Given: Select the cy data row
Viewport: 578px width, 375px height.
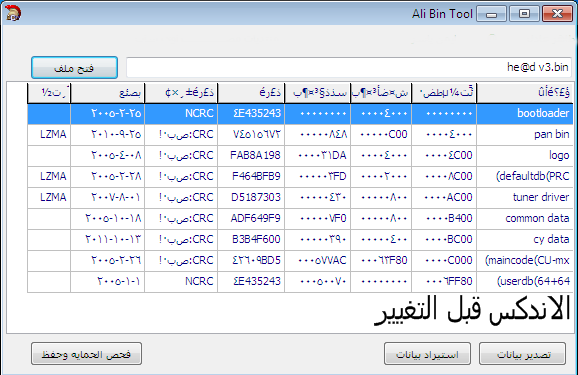Looking at the screenshot, I should (x=300, y=239).
